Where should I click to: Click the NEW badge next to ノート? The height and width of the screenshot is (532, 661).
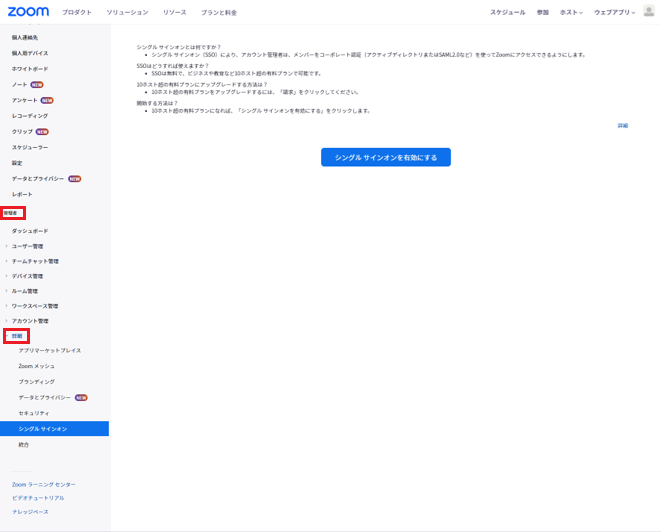(37, 85)
